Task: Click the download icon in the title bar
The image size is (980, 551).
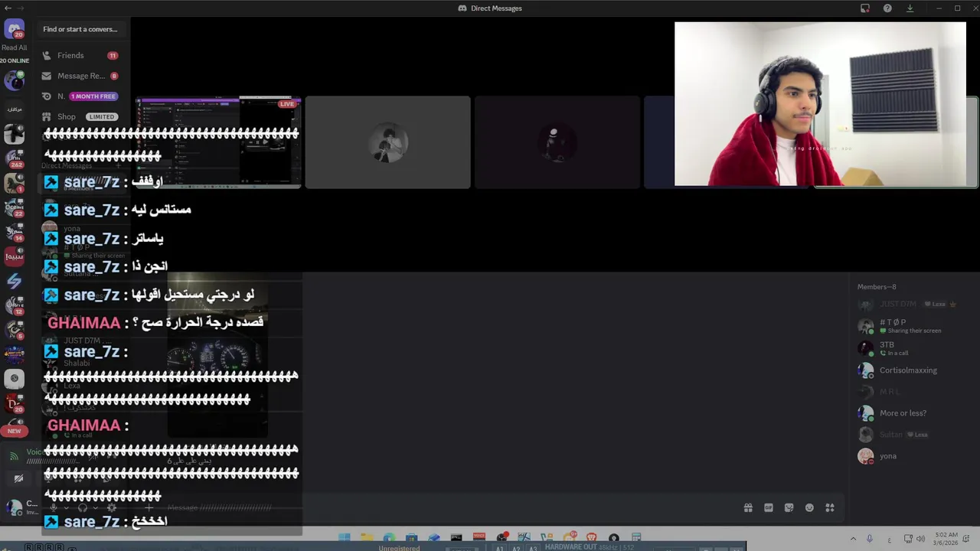Action: point(910,8)
